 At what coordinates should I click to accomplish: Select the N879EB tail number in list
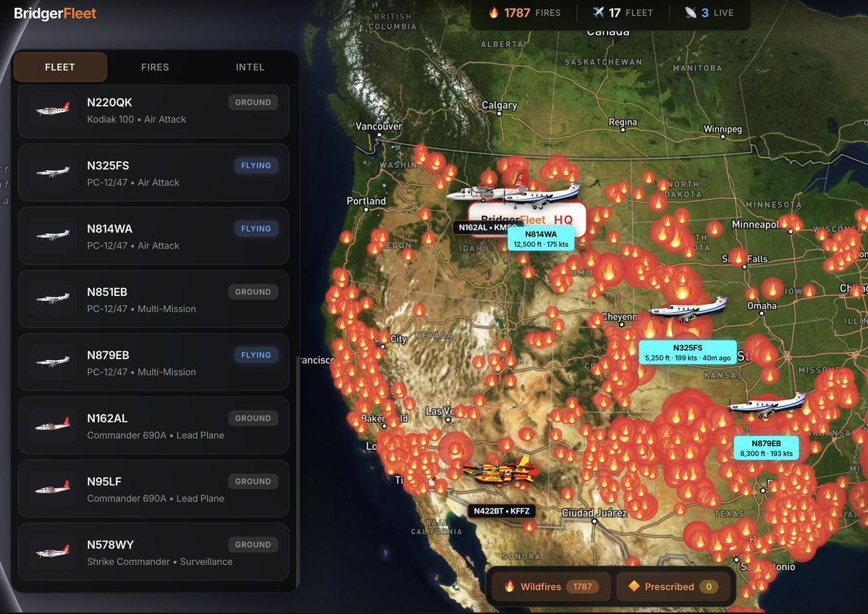(x=108, y=355)
